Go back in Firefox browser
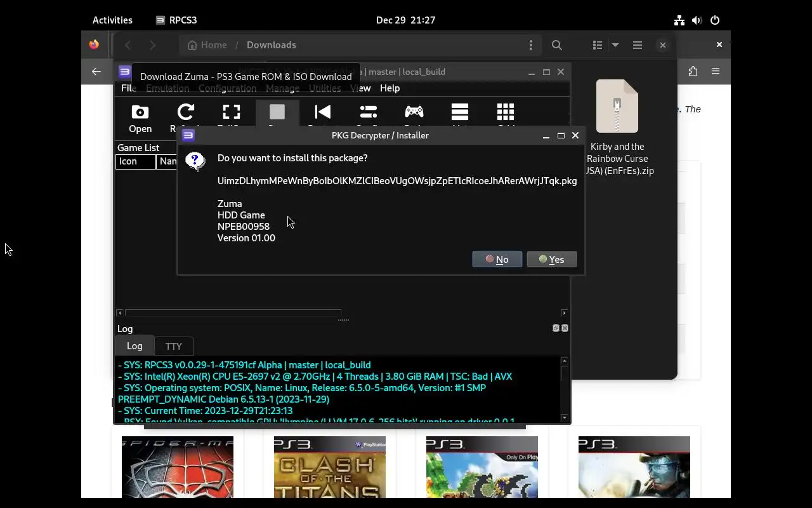812x508 pixels. tap(96, 72)
